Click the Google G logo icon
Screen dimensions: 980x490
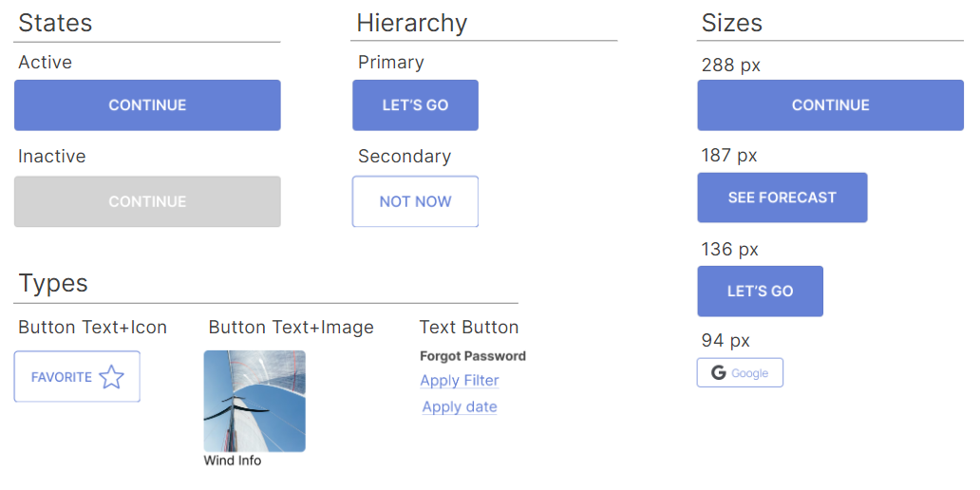click(x=719, y=373)
